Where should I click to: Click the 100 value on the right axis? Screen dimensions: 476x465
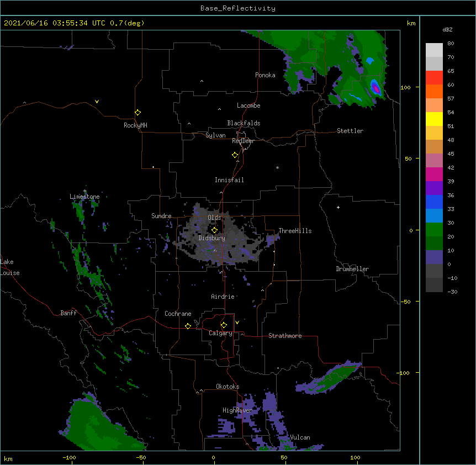(405, 87)
